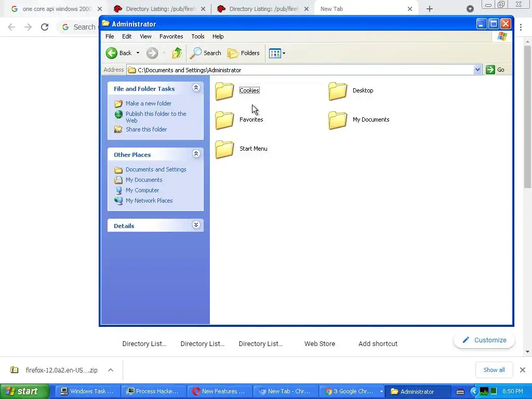Close the one core api windows 2000 tab
Screen dimensions: 532x399
[99, 9]
